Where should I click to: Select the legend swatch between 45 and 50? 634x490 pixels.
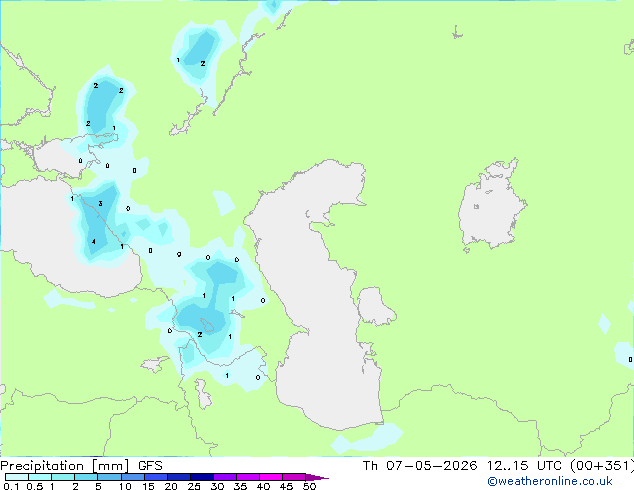[x=294, y=477]
